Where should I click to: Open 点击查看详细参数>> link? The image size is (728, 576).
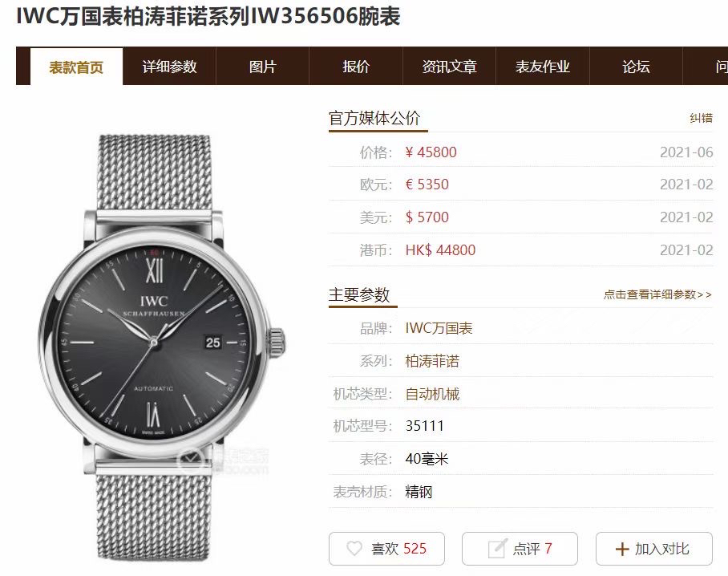pyautogui.click(x=657, y=294)
